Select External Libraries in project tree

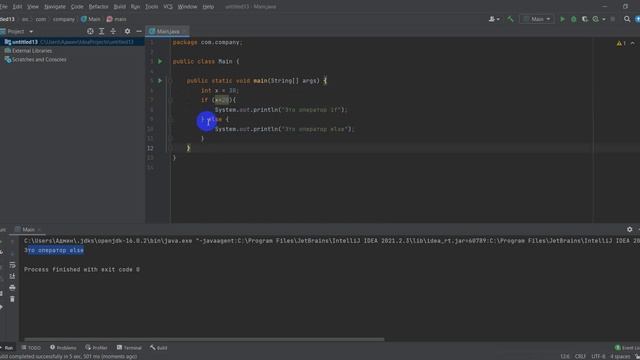(32, 51)
